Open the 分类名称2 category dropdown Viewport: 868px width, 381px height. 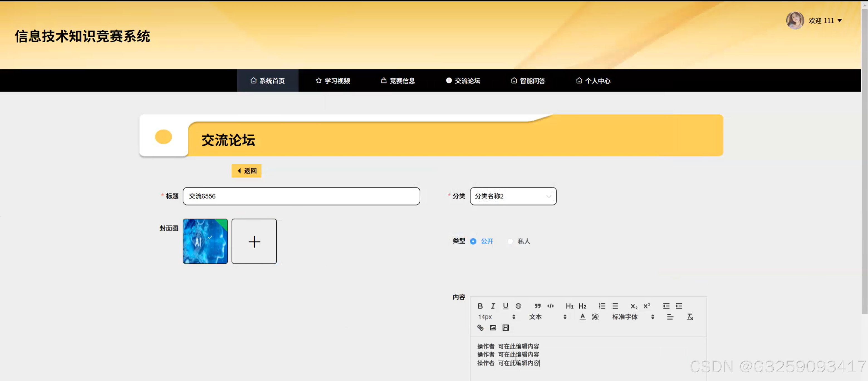[x=513, y=196]
